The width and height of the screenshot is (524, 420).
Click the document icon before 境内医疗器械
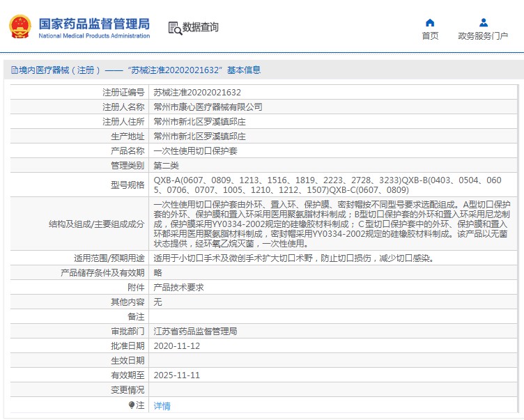click(x=15, y=70)
